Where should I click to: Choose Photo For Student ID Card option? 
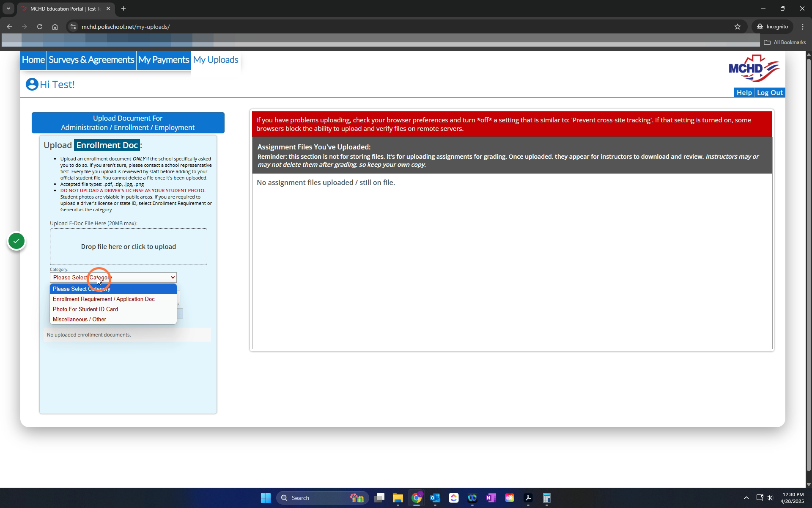(x=113, y=309)
